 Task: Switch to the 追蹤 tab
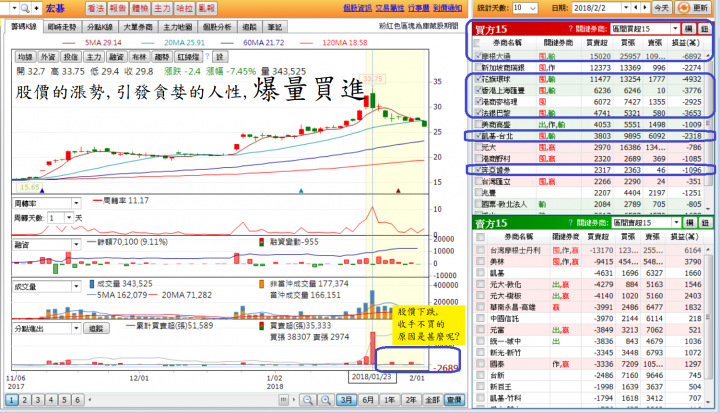[x=249, y=27]
